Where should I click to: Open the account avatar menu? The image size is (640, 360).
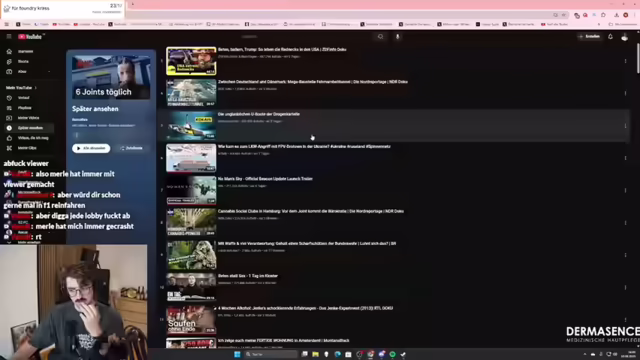click(x=624, y=37)
